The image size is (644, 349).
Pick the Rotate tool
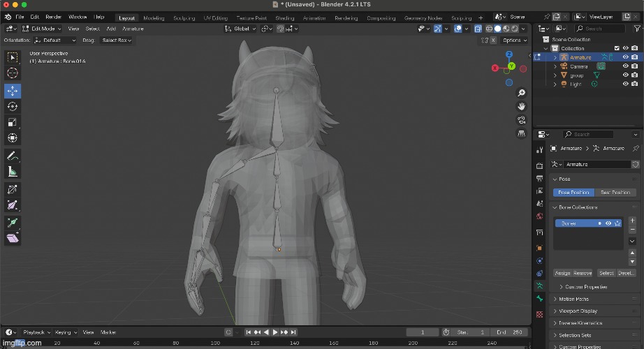[x=13, y=107]
